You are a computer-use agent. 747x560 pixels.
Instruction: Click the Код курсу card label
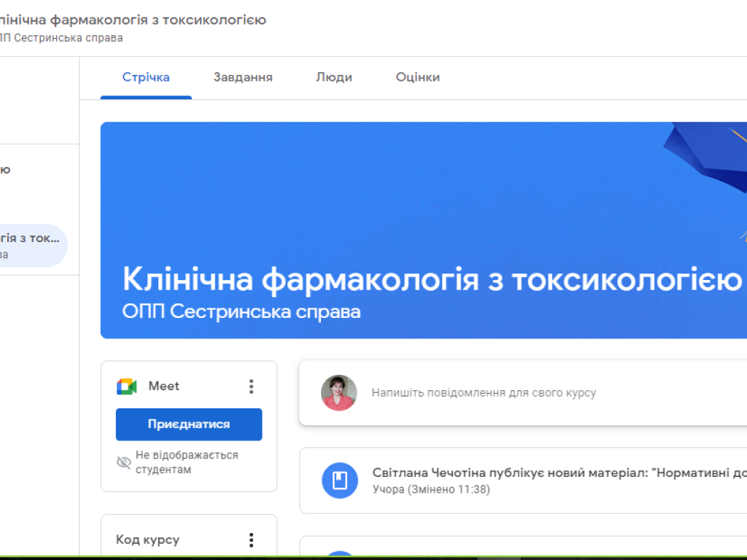(147, 540)
